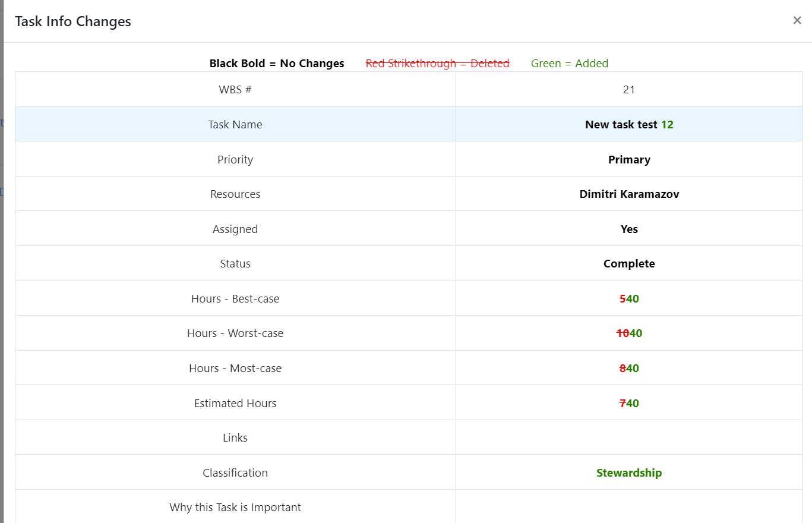
Task: Click the 'Red Strikethrough = Deleted' legend text
Action: pyautogui.click(x=438, y=63)
